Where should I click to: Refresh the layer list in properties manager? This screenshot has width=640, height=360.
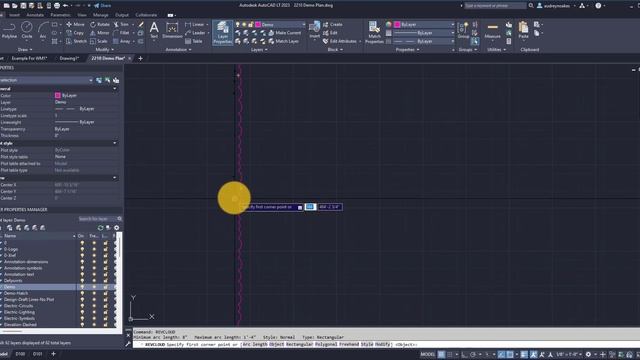point(100,228)
